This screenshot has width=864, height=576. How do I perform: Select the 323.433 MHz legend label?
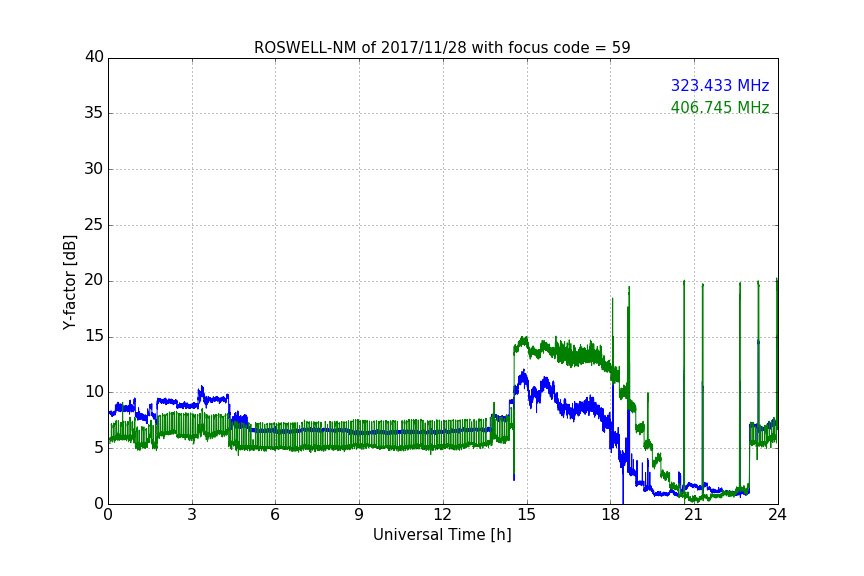click(720, 85)
